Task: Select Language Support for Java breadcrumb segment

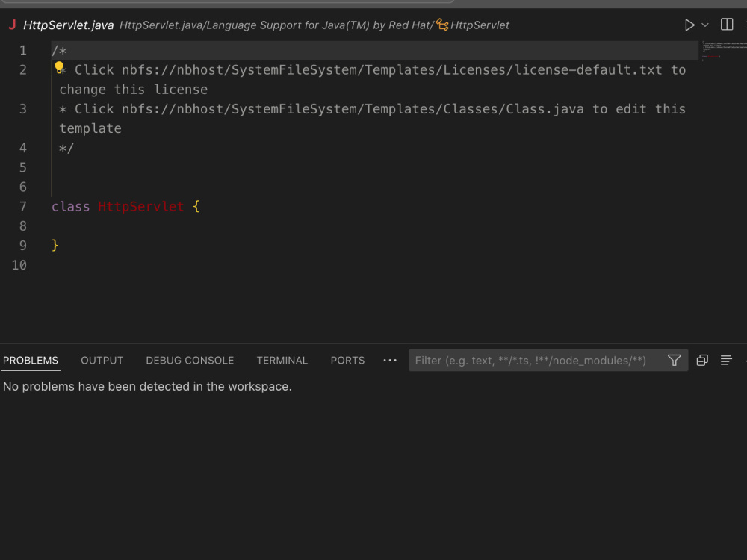Action: click(x=319, y=25)
